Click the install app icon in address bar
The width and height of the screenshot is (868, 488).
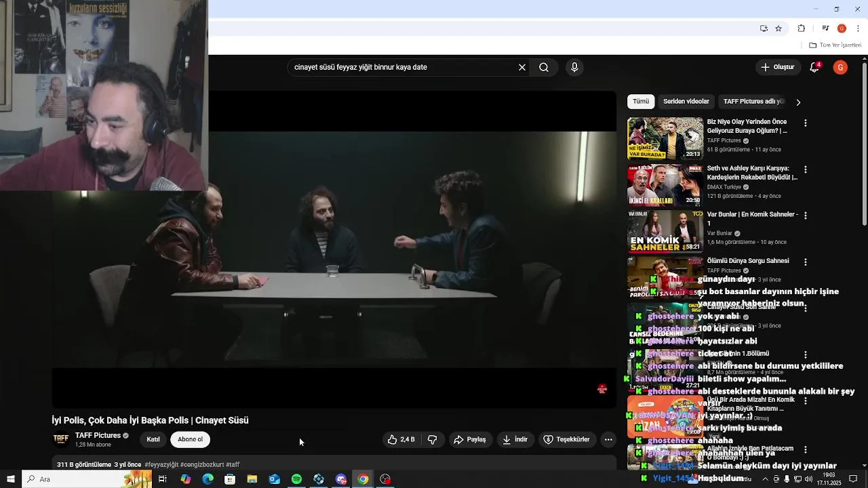(x=764, y=28)
